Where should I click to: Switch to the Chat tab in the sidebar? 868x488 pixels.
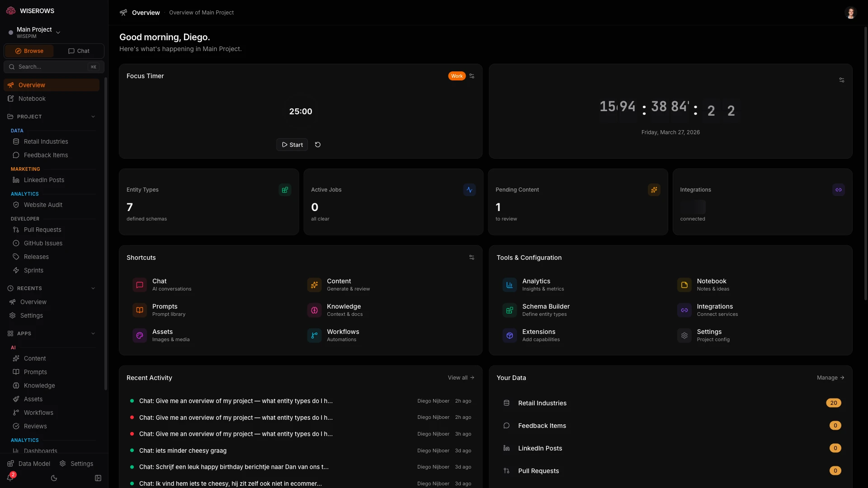point(79,51)
